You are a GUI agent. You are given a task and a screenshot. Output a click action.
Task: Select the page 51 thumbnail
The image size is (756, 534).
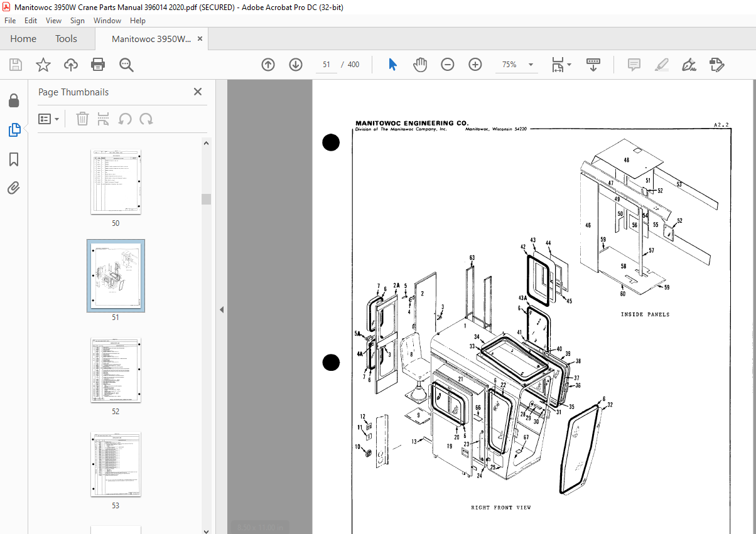[116, 275]
